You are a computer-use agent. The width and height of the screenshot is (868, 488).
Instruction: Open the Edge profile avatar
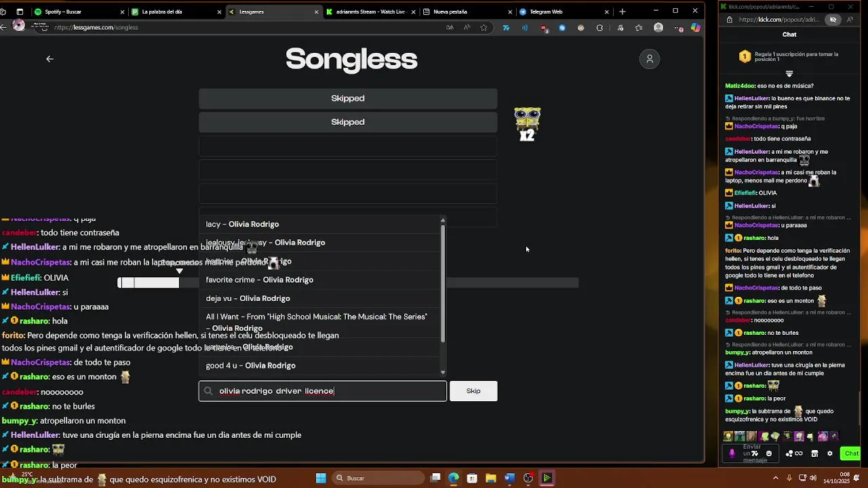(x=658, y=28)
